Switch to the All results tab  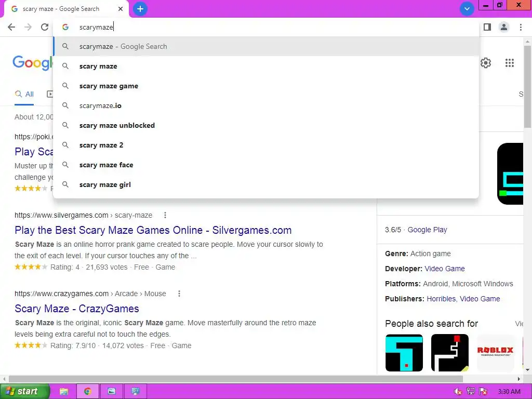tap(24, 94)
